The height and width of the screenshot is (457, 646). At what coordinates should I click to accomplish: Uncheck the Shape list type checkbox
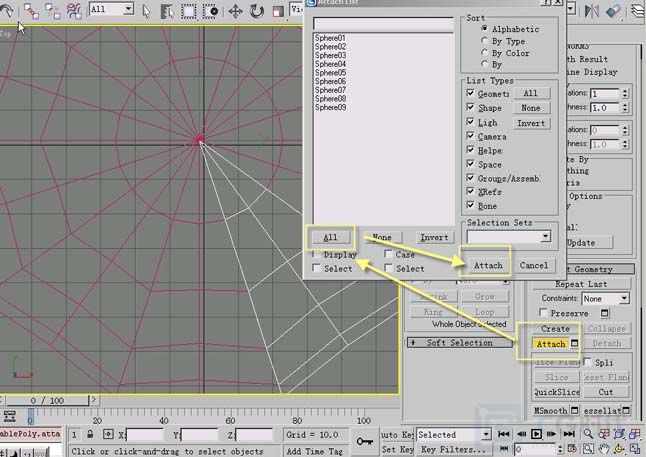pos(470,107)
